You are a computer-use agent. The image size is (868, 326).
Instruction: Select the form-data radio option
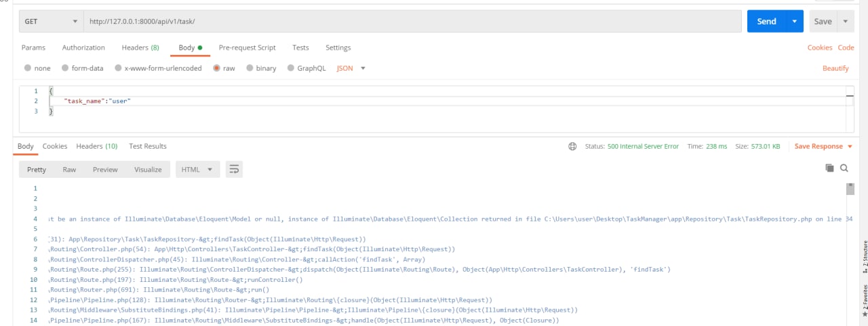[66, 68]
